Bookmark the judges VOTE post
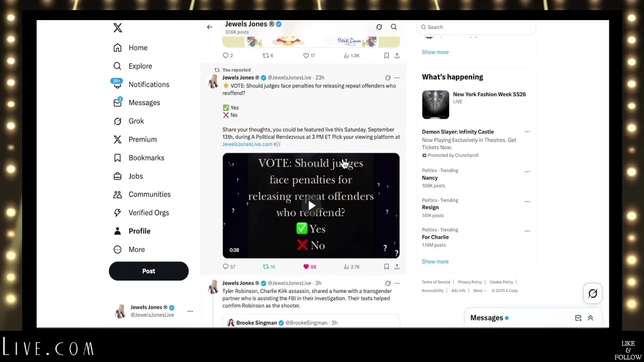This screenshot has height=362, width=644. (386, 267)
